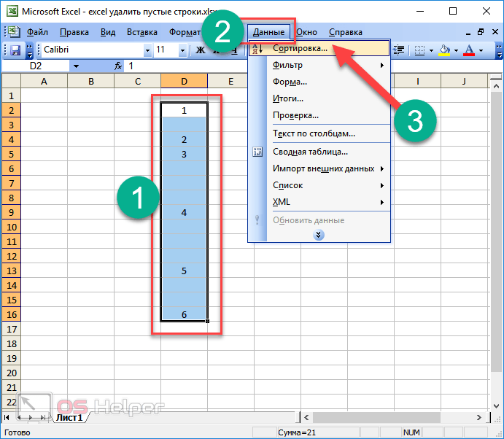Click the Excel workbook icon in menu bar
Viewport: 504px width, 439px height.
coord(14,31)
